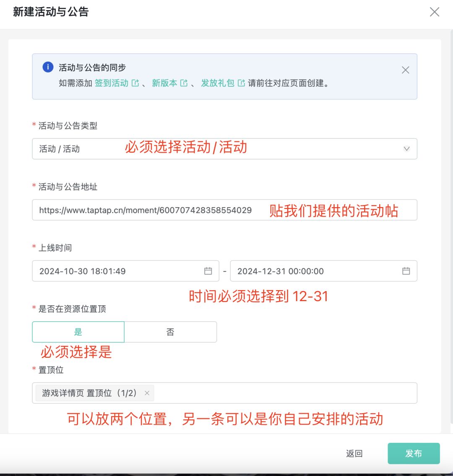Open the 置顶位 multi-select field

point(285,393)
